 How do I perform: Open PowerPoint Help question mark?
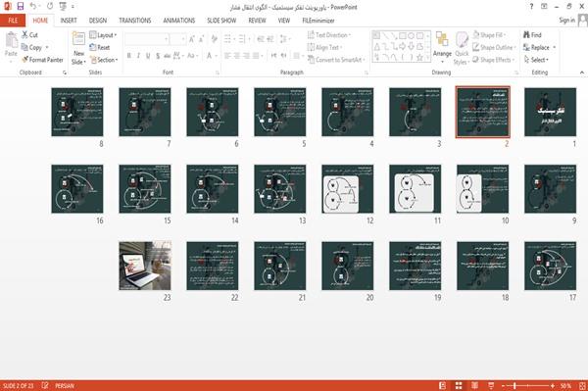click(531, 7)
